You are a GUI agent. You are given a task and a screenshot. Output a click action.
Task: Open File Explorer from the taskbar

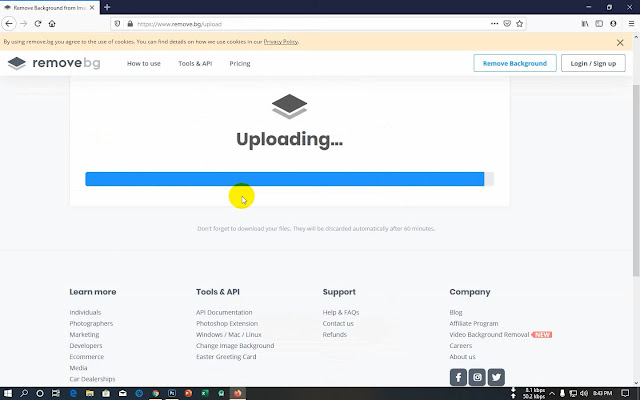[90, 393]
